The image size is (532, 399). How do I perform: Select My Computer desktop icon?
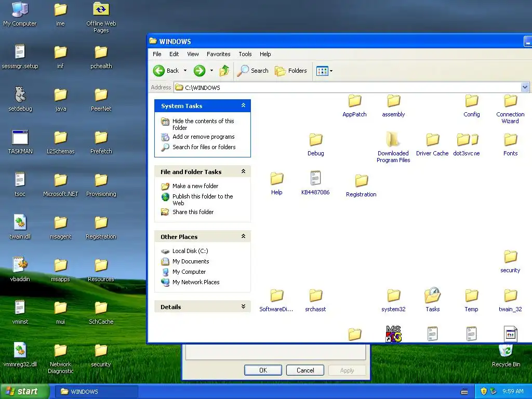click(x=20, y=14)
